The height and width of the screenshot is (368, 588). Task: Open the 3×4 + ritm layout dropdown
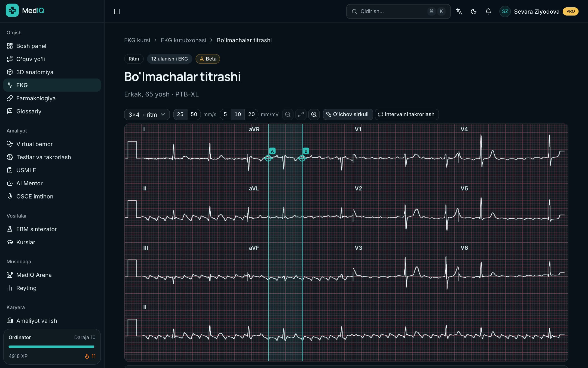[x=147, y=114]
